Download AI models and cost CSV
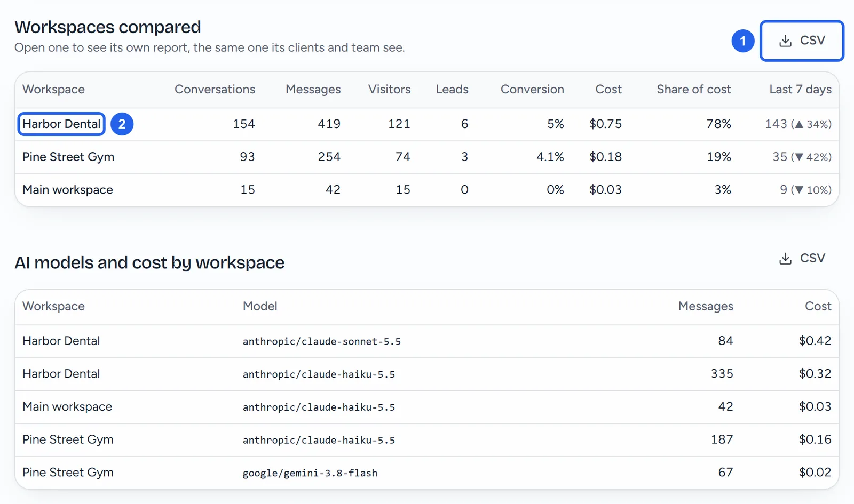 (802, 258)
